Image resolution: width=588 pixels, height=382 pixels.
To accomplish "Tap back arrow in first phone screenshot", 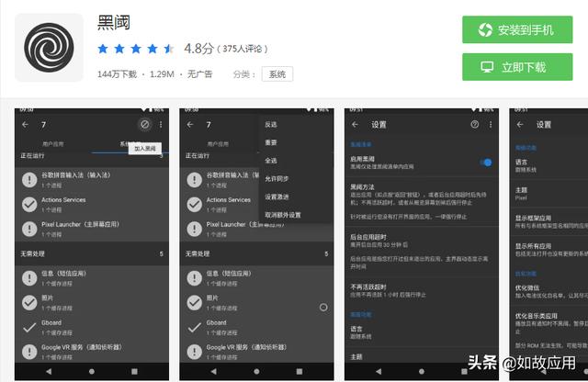I will 25,125.
